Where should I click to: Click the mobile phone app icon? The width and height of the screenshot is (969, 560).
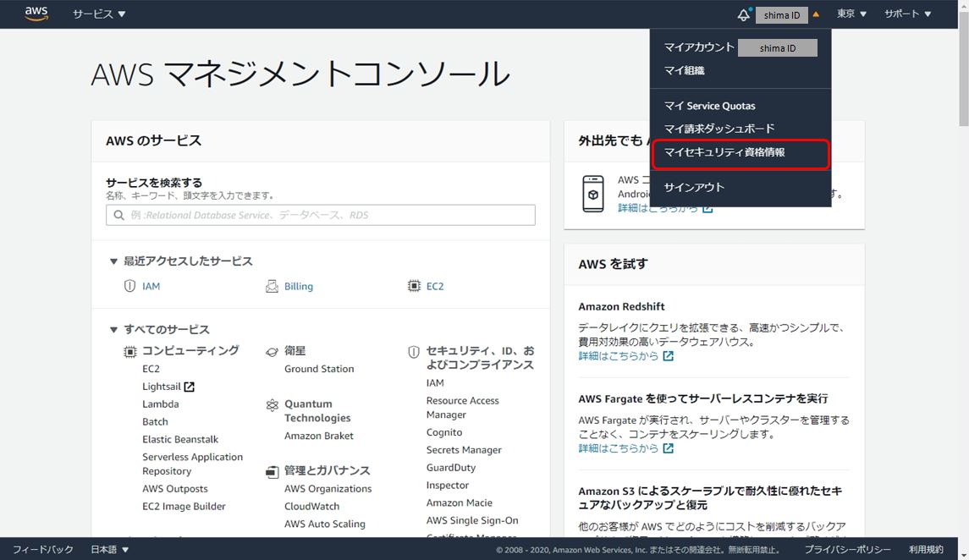tap(593, 194)
